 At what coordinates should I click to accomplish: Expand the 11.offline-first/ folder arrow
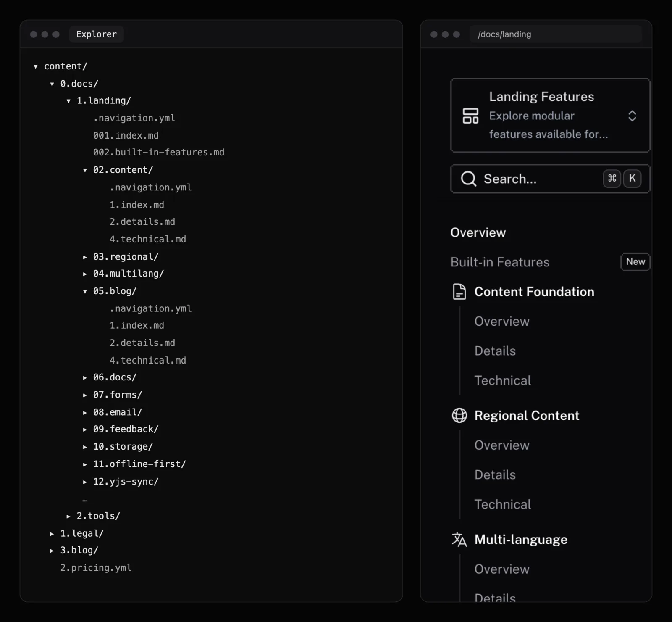pos(85,464)
